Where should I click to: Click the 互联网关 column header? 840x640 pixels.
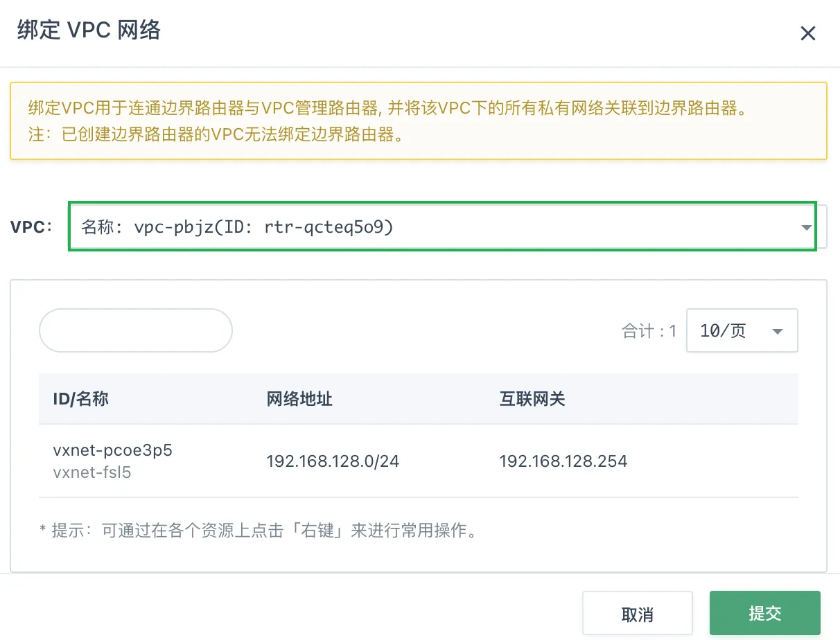point(532,399)
